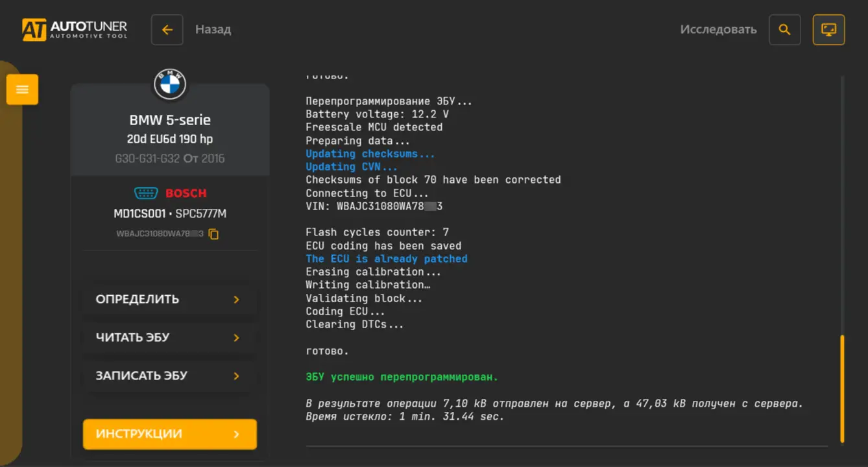Viewport: 868px width, 467px height.
Task: Click the Writing calibration… line
Action: (368, 285)
